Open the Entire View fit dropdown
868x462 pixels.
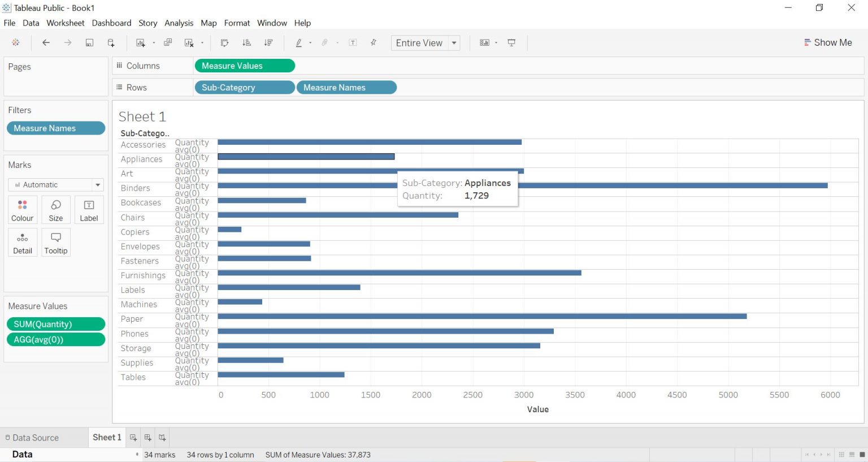(x=454, y=42)
